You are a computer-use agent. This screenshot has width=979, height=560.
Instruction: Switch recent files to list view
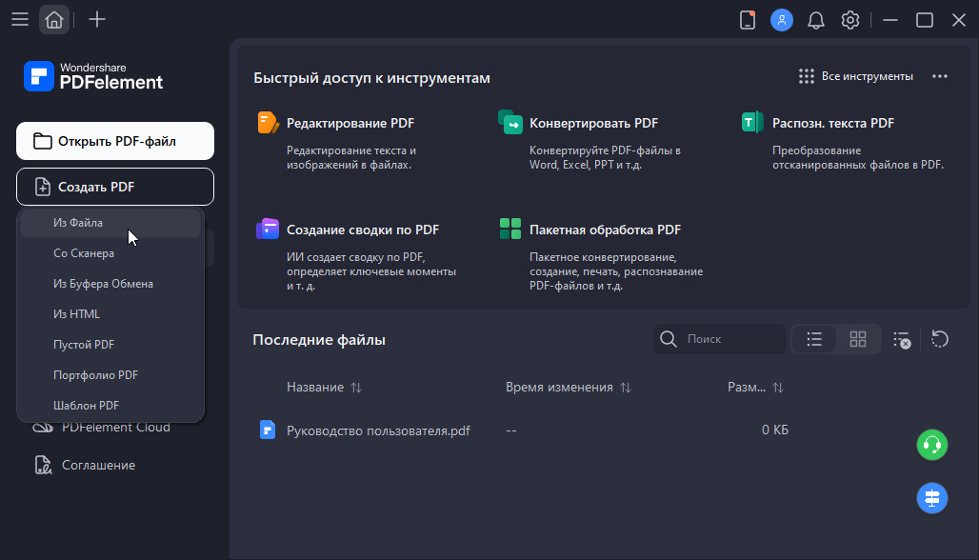(814, 339)
